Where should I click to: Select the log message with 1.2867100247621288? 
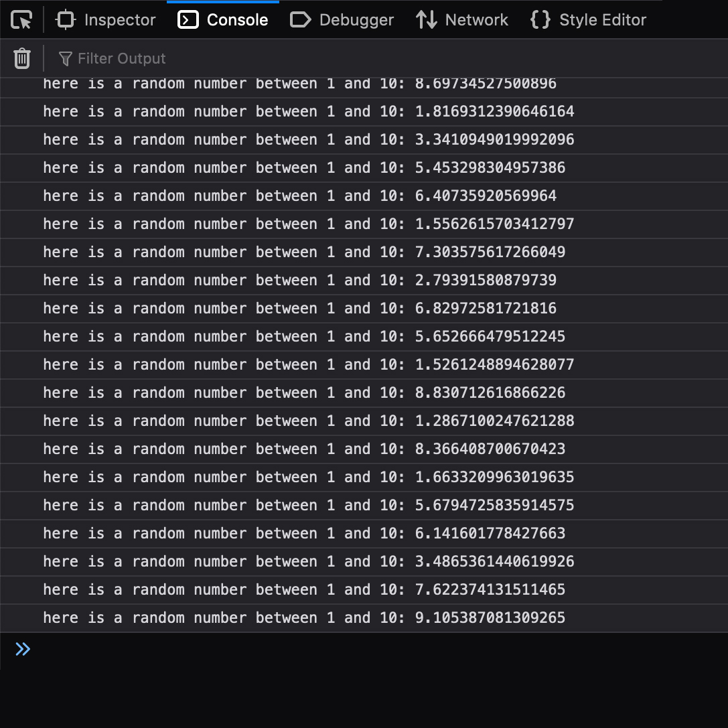coord(308,421)
